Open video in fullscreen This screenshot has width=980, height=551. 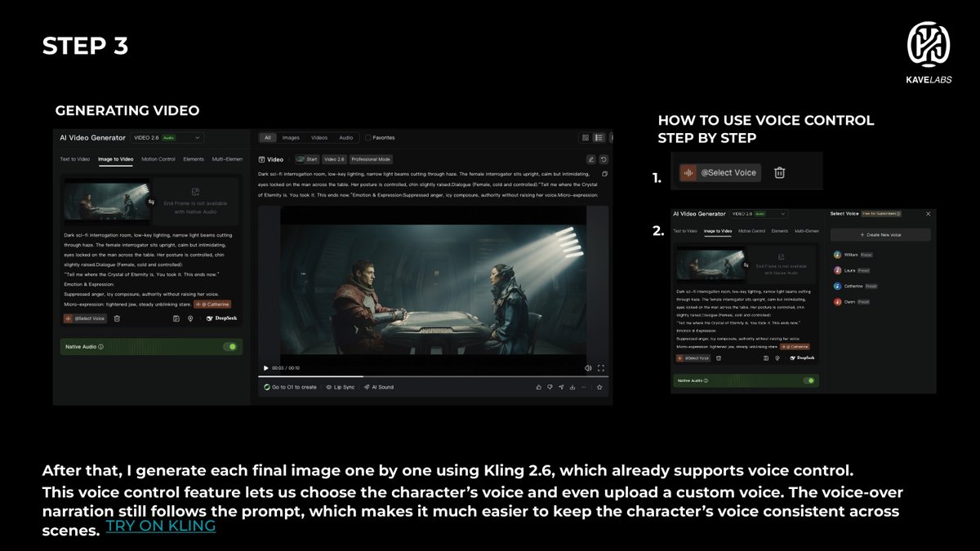tap(601, 368)
